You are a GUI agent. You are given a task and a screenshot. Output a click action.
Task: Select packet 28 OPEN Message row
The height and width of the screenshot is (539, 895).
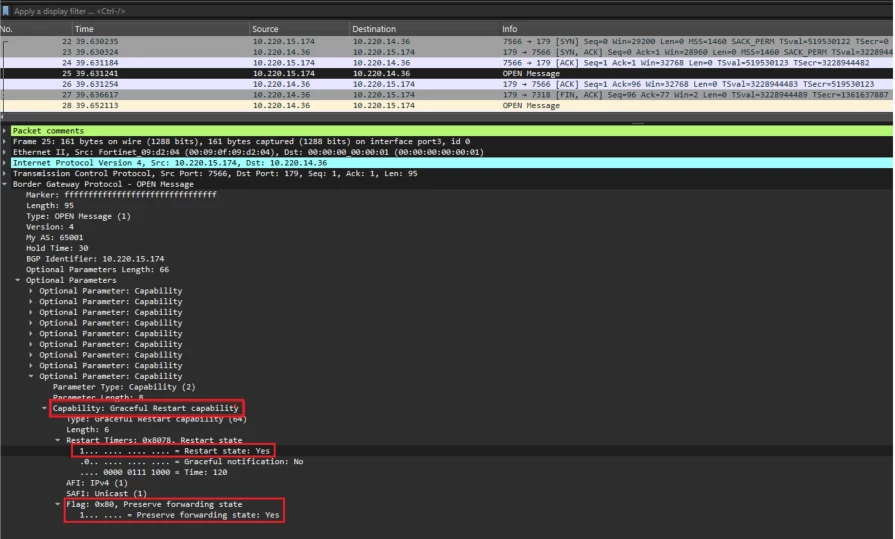[x=446, y=106]
